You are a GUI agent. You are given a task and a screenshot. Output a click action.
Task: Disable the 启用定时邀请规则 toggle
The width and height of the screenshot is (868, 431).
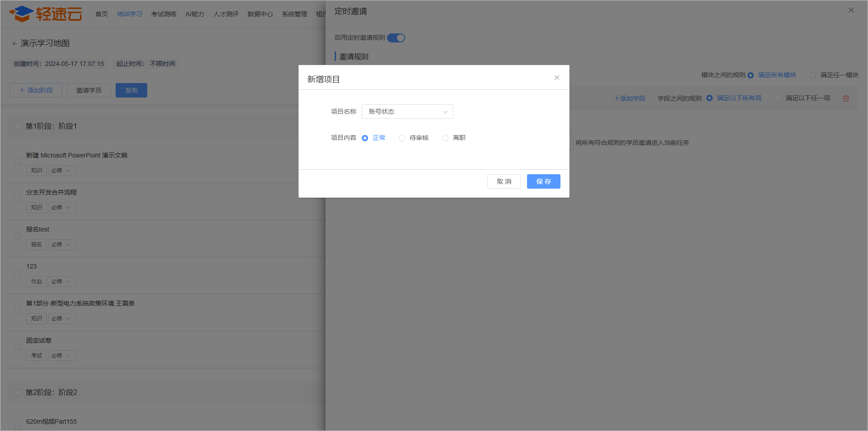click(x=396, y=37)
